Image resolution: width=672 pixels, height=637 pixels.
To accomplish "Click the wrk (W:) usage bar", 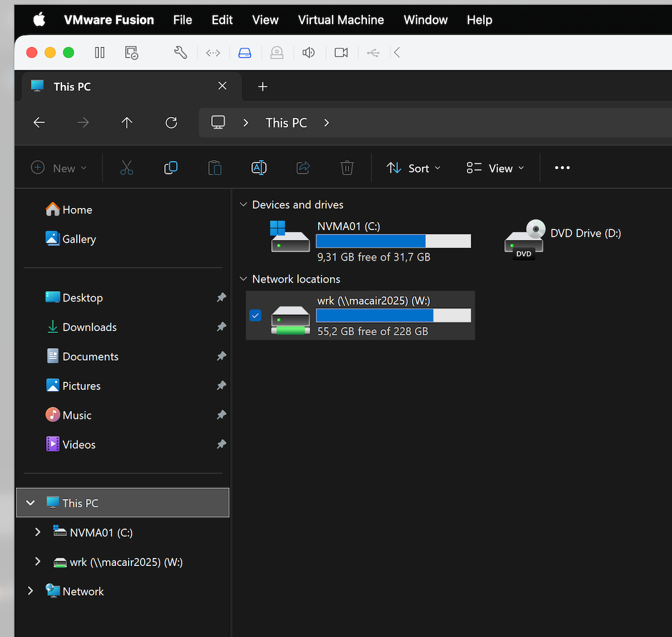I will pos(393,316).
